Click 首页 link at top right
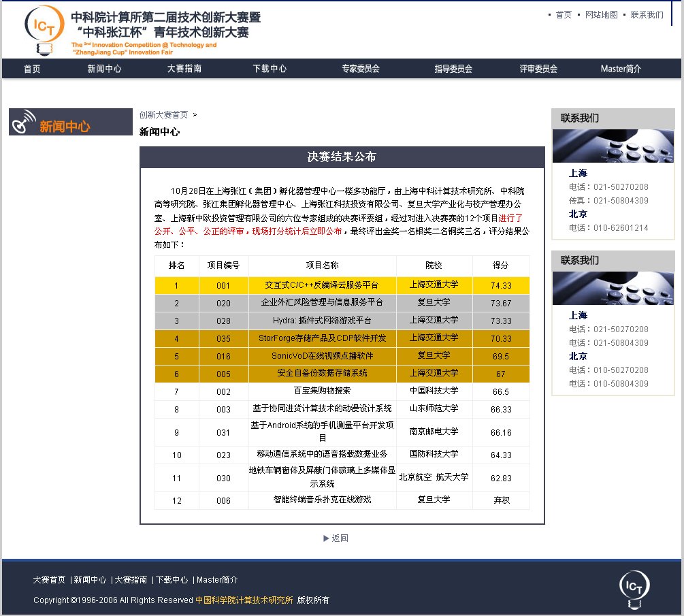 564,15
